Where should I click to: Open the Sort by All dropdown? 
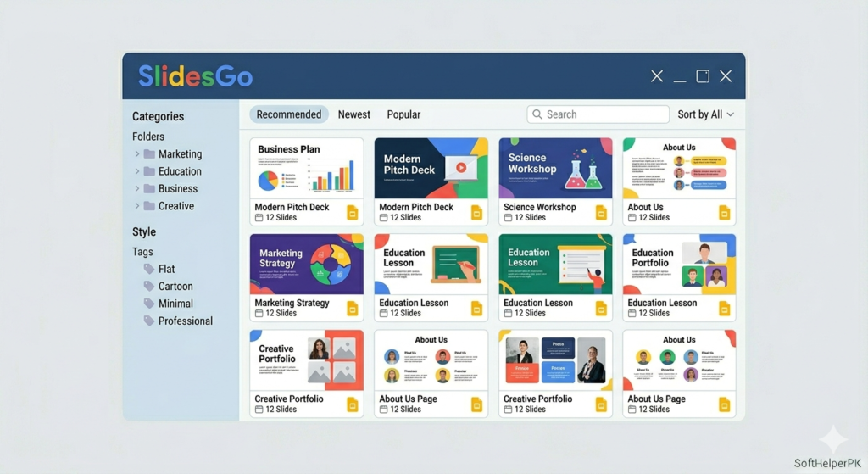click(706, 114)
